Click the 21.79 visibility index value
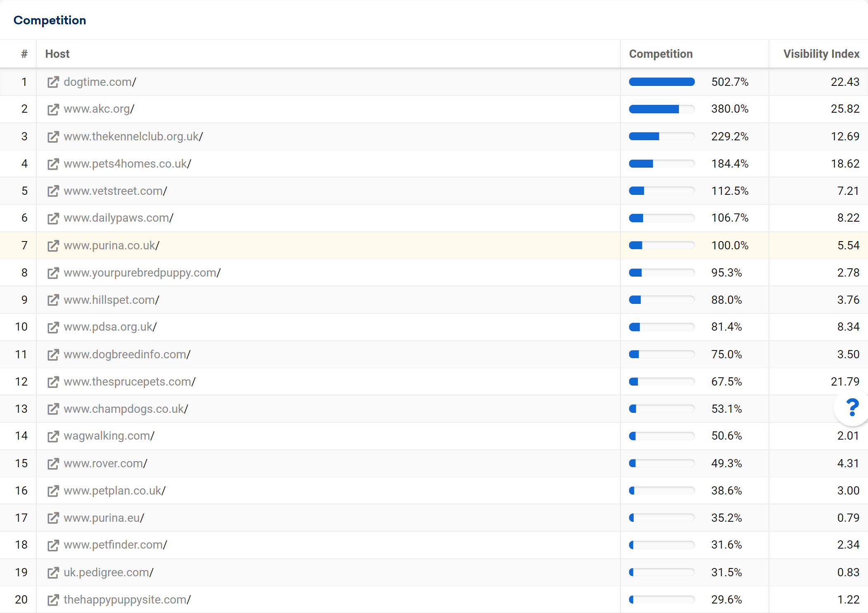868x613 pixels. (845, 381)
